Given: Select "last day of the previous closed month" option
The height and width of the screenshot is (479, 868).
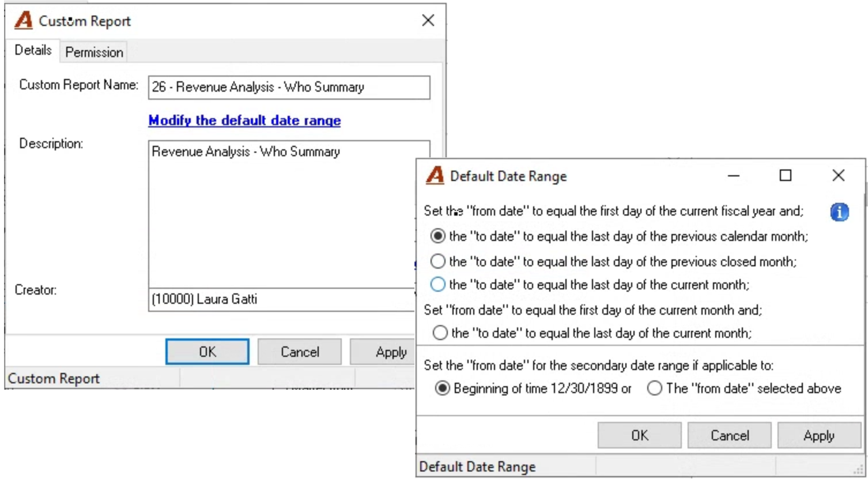Looking at the screenshot, I should pyautogui.click(x=438, y=262).
